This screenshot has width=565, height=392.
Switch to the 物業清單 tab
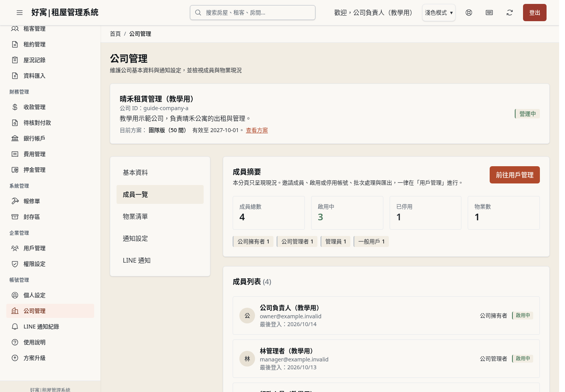click(160, 216)
